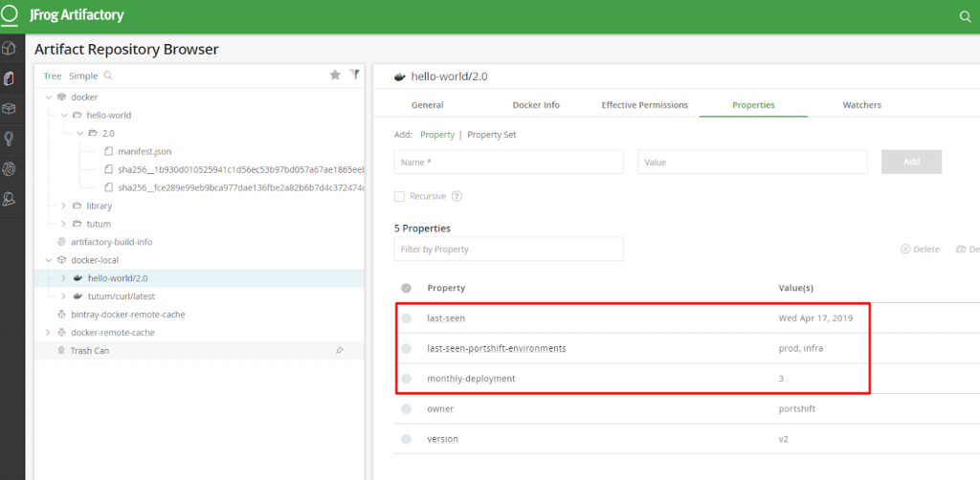Click the help icon beside Recursive
980x480 pixels.
[x=457, y=196]
